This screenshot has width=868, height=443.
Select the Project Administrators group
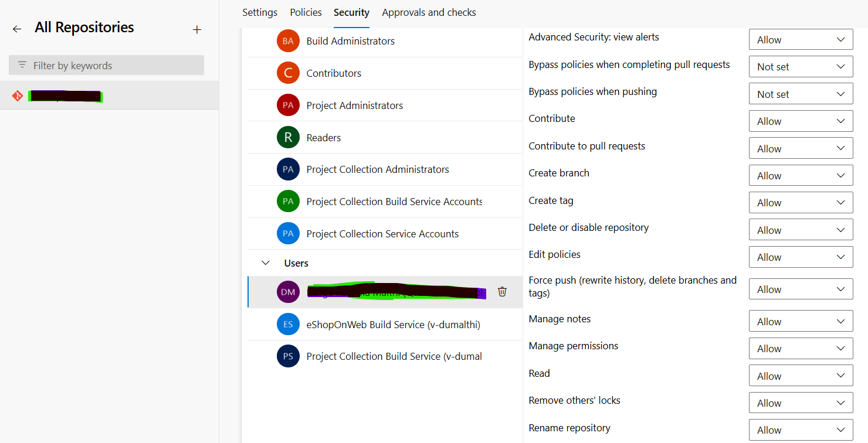[354, 105]
